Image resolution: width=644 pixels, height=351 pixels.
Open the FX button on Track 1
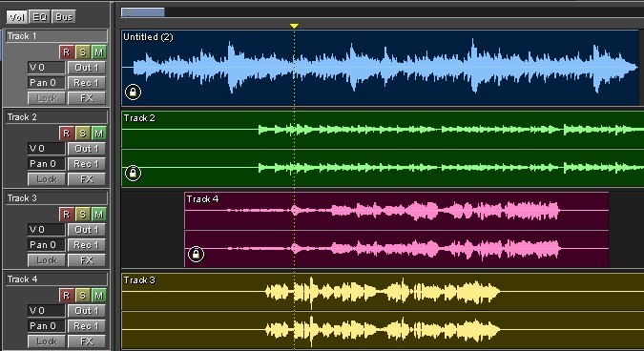86,98
